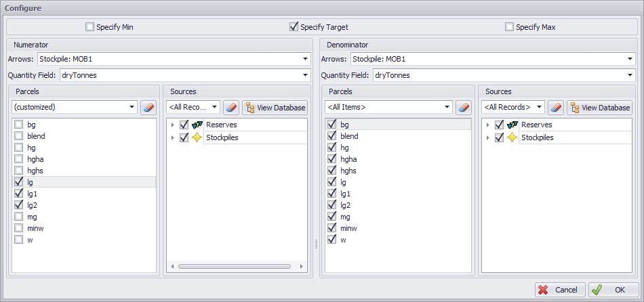Click eraser icon in Denominator Sources panel
This screenshot has height=302, width=644.
pyautogui.click(x=556, y=107)
